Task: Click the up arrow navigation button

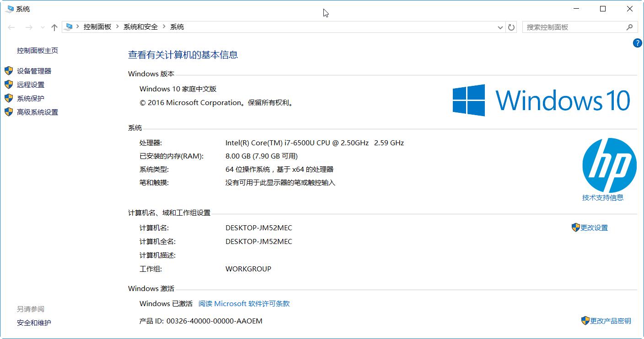Action: [54, 27]
